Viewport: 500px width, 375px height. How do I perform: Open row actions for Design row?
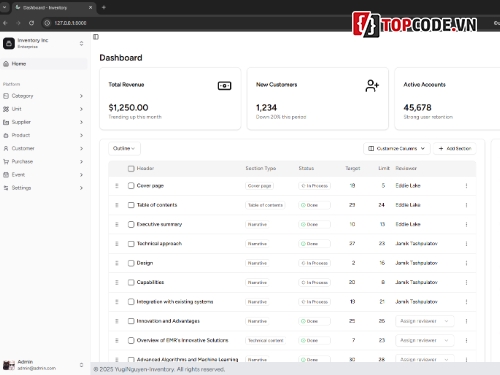point(466,263)
